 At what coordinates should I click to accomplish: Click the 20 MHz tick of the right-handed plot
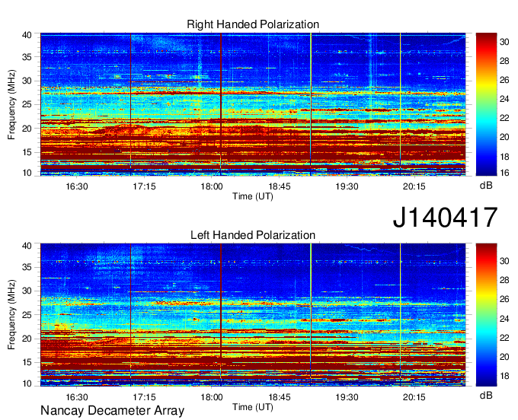point(27,129)
